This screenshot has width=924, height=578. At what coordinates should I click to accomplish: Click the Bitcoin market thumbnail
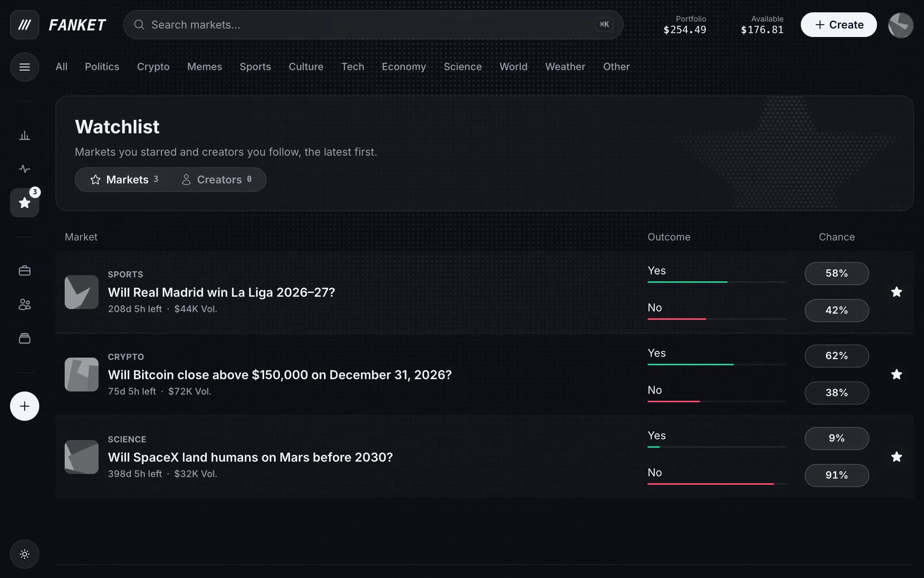click(82, 375)
